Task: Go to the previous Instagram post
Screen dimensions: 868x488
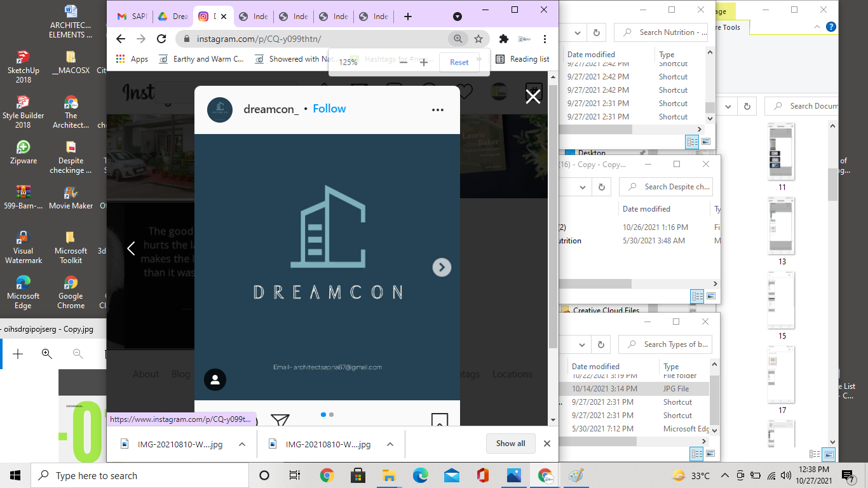Action: [x=131, y=248]
